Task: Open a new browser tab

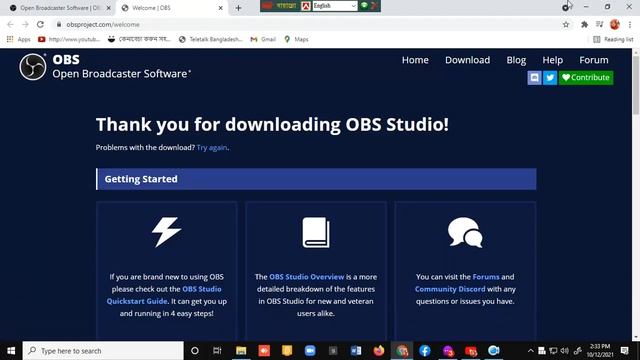Action: pyautogui.click(x=238, y=8)
